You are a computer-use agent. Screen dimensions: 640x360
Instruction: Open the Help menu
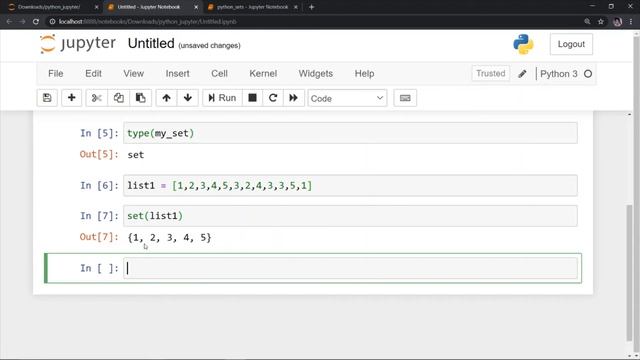tap(364, 73)
